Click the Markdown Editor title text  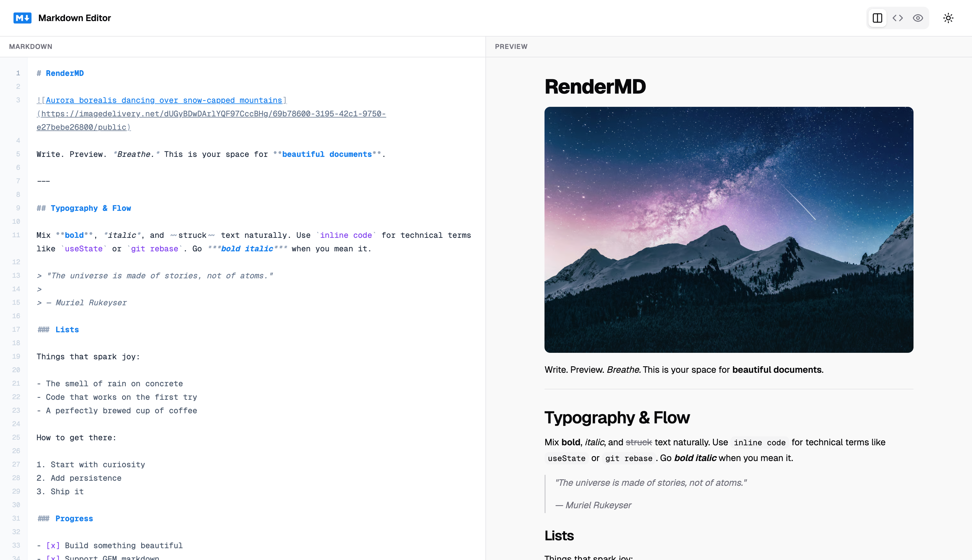[x=75, y=18]
